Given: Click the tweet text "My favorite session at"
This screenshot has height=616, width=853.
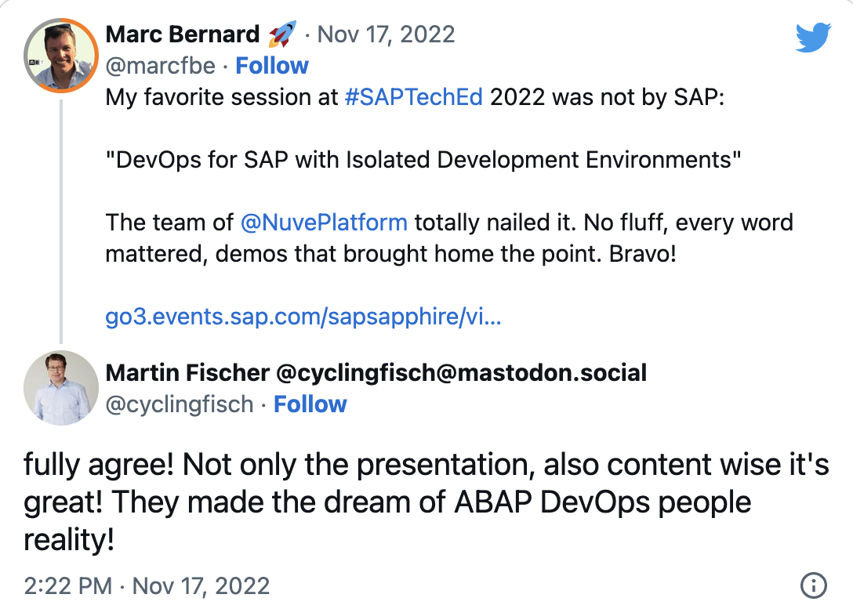Looking at the screenshot, I should coord(221,98).
